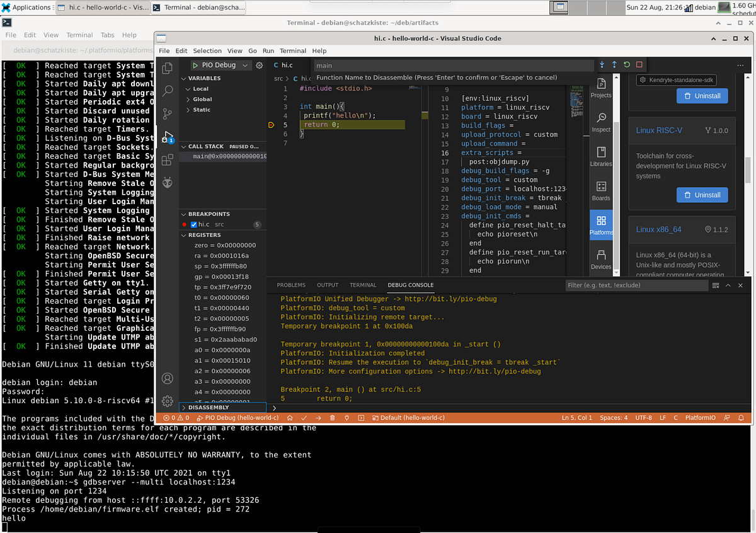
Task: Switch to the DEBUG CONSOLE tab
Action: click(410, 285)
